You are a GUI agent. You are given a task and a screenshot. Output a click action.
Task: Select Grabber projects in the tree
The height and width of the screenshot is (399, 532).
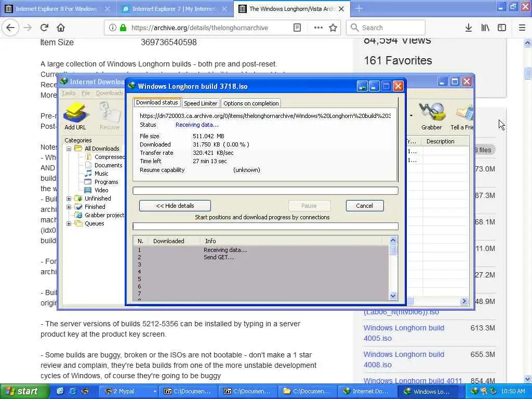point(100,215)
